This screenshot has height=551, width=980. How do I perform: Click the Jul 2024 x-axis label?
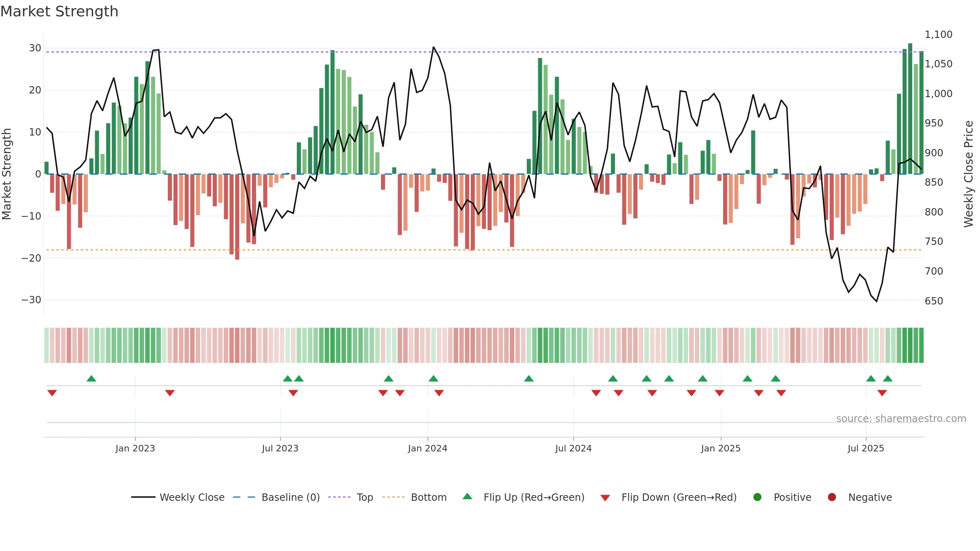click(x=573, y=448)
